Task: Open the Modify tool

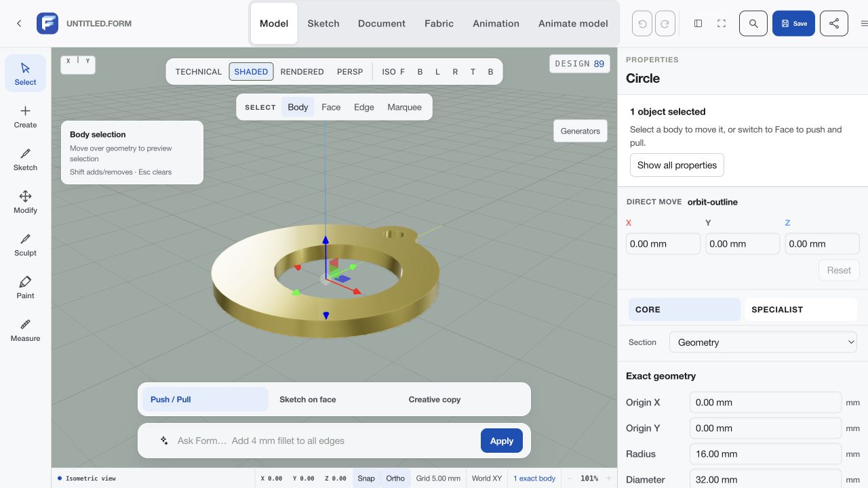Action: 25,201
